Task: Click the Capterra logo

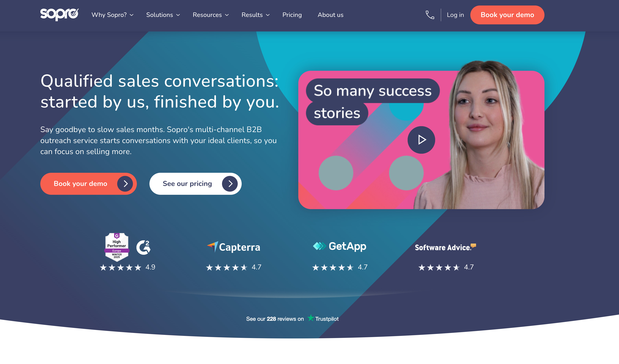Action: pyautogui.click(x=234, y=247)
